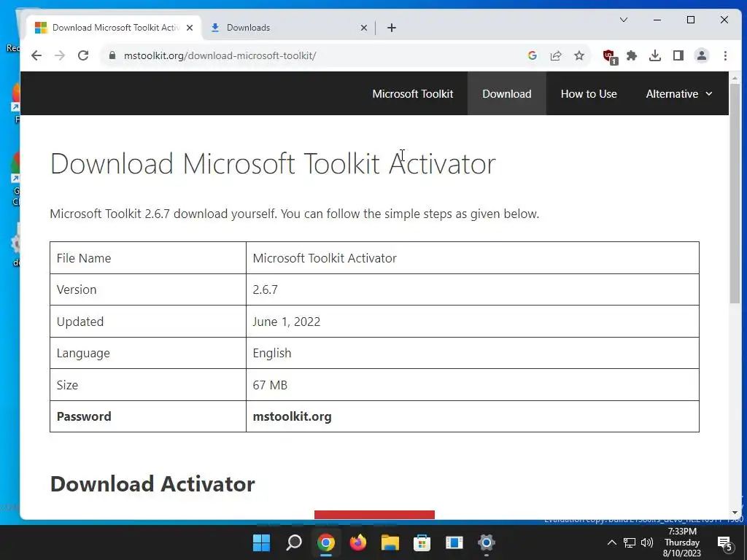Select the Download Microsoft Toolkit Activator tab

[x=113, y=28]
